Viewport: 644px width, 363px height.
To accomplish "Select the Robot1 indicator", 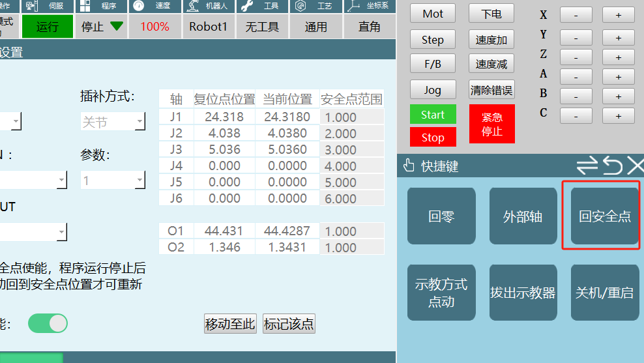I will (209, 27).
